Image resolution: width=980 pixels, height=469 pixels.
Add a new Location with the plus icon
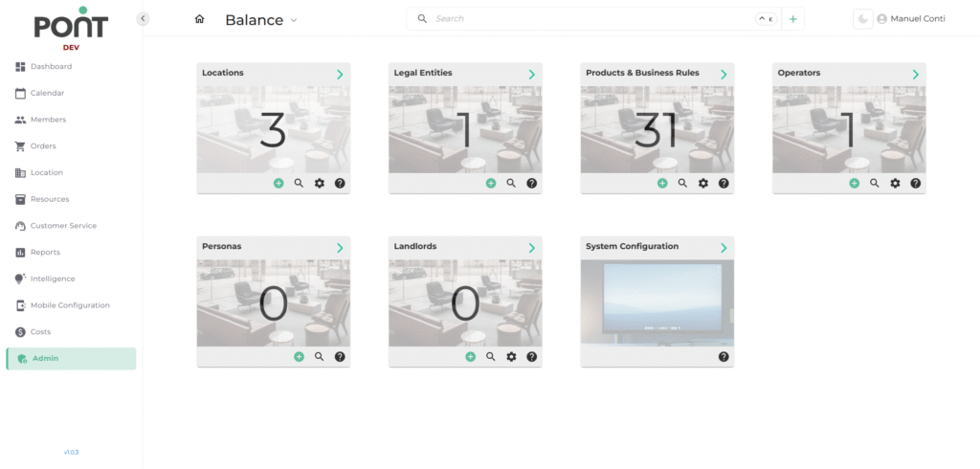point(278,183)
